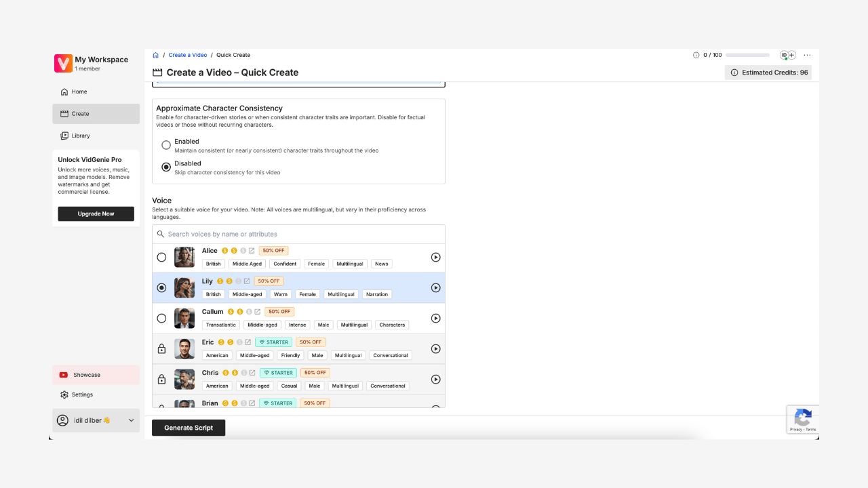Image resolution: width=868 pixels, height=488 pixels.
Task: Click the info icon beside 0 / 100
Action: click(696, 55)
